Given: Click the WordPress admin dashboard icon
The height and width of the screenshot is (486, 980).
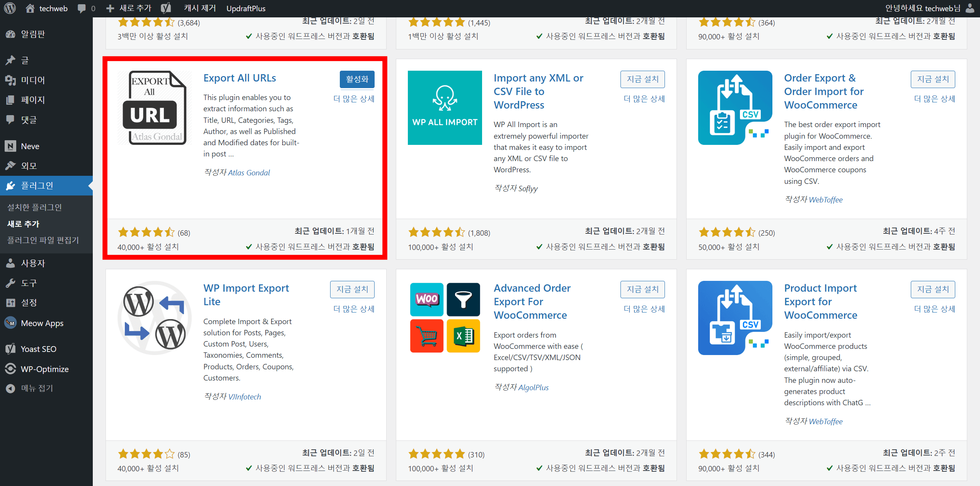Looking at the screenshot, I should [10, 8].
